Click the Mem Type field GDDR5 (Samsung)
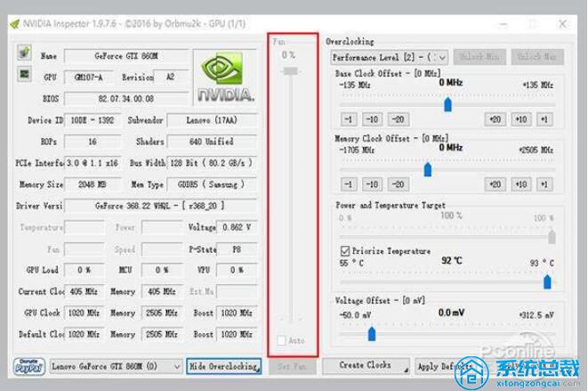This screenshot has width=588, height=391. coord(212,184)
